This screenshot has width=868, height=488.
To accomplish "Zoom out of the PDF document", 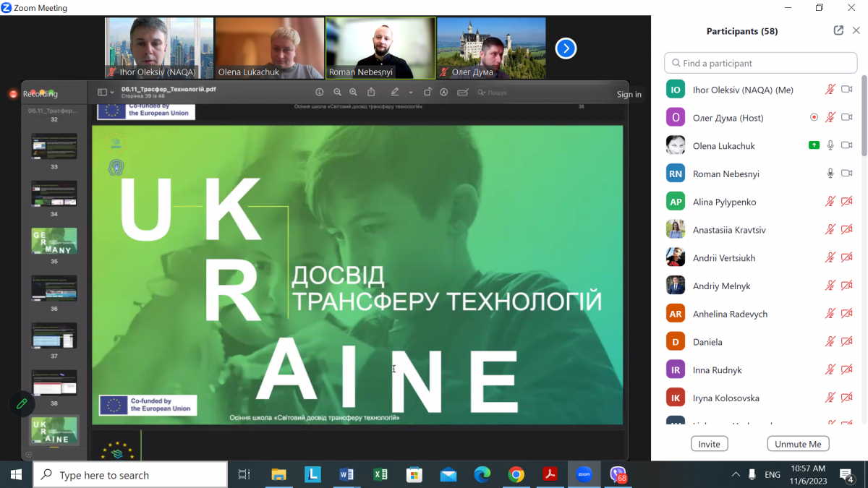I will pos(337,93).
